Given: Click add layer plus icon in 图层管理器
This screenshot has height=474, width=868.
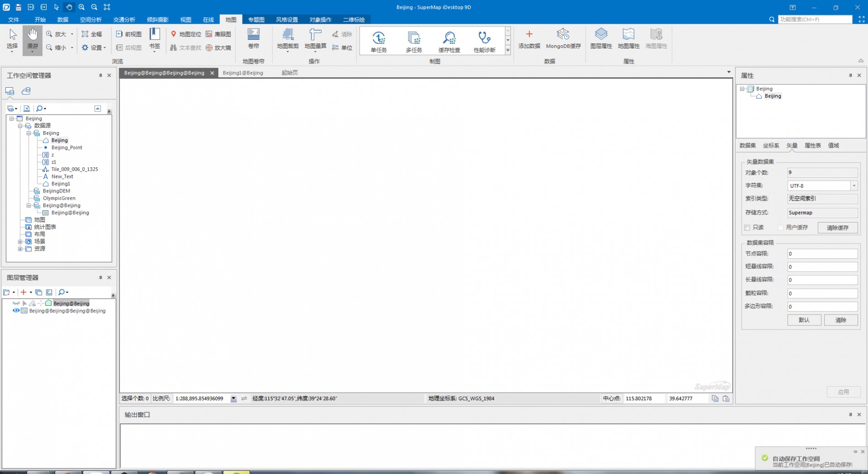Looking at the screenshot, I should (x=23, y=292).
